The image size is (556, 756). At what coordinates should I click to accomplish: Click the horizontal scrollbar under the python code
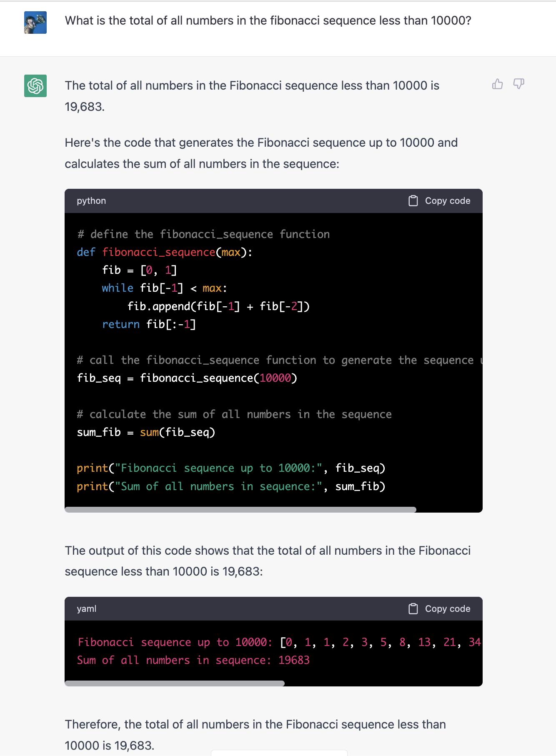tap(240, 509)
